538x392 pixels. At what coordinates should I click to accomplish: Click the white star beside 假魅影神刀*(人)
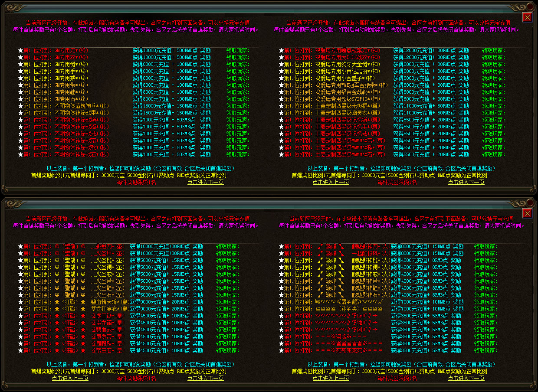281,246
